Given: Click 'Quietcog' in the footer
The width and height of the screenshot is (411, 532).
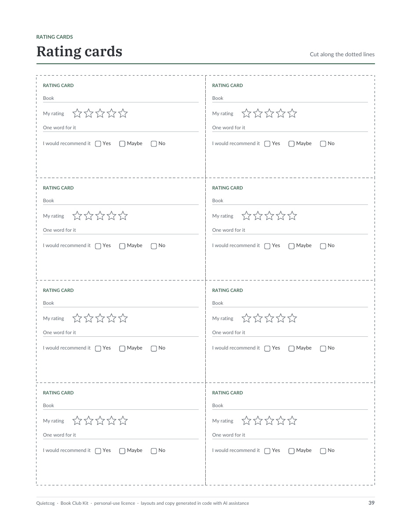Looking at the screenshot, I should [x=46, y=503].
